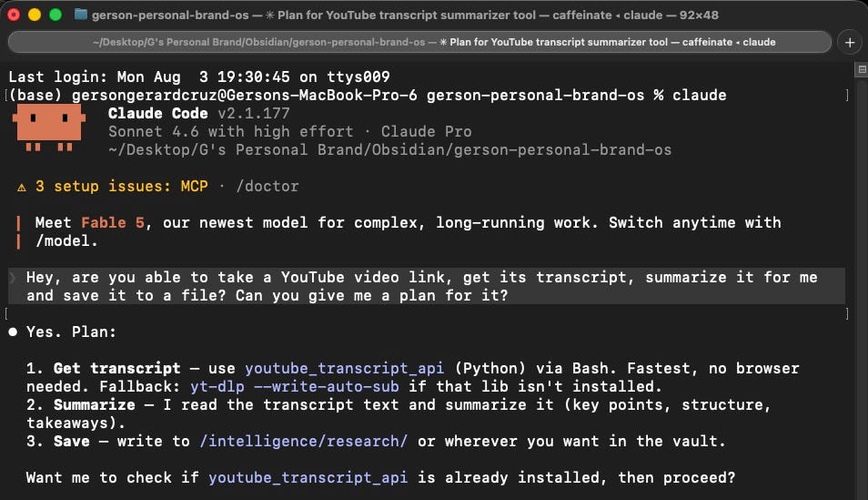Click the 'Fable 5' model name
Viewport: 868px width, 500px height.
(113, 223)
